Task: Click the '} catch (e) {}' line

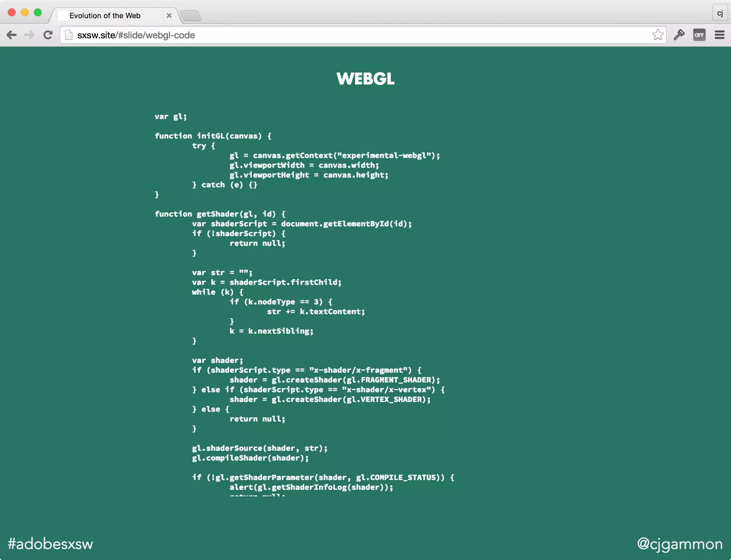Action: (x=225, y=185)
